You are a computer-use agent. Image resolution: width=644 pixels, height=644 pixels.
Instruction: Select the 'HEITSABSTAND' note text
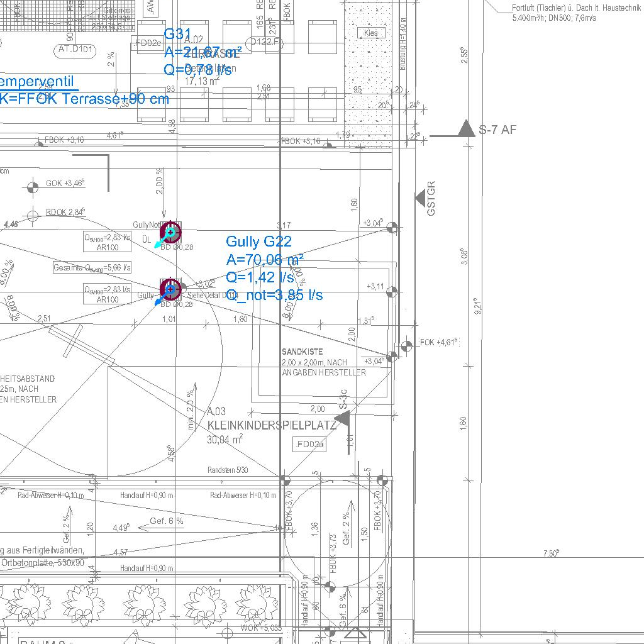coord(28,379)
